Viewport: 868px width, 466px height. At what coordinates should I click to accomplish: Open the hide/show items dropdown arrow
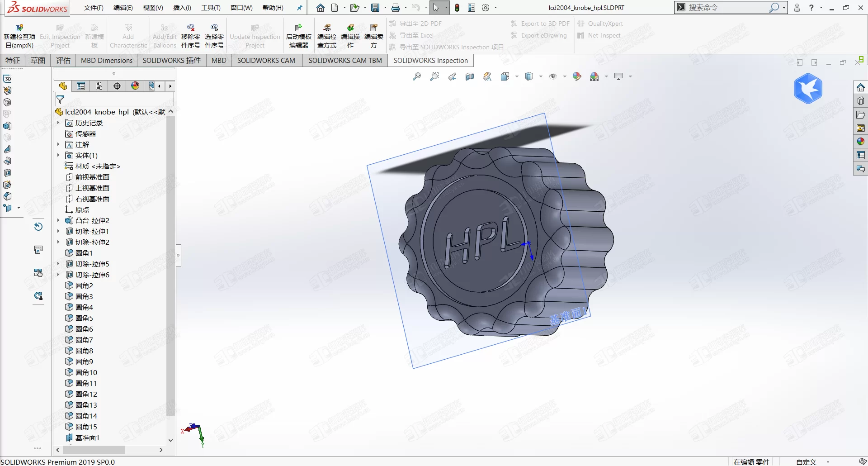click(565, 76)
